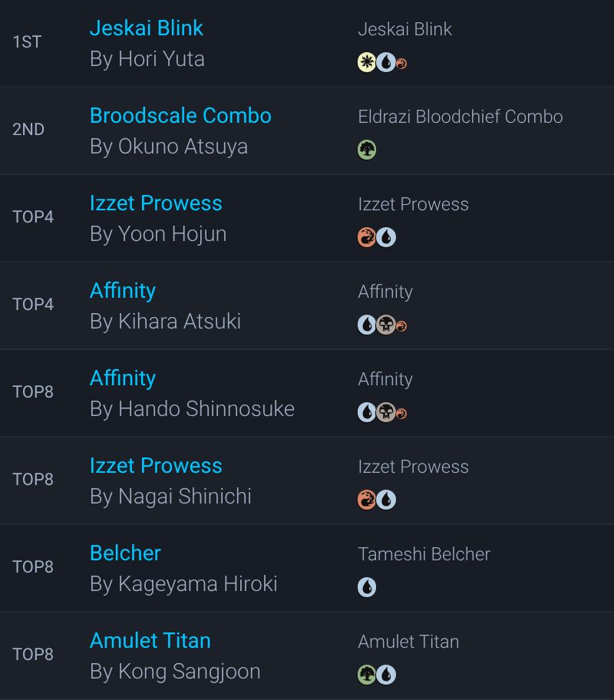Open Nagai Shinichi's Izzet Prowess deck
Viewport: 614px width, 700px height.
(156, 466)
